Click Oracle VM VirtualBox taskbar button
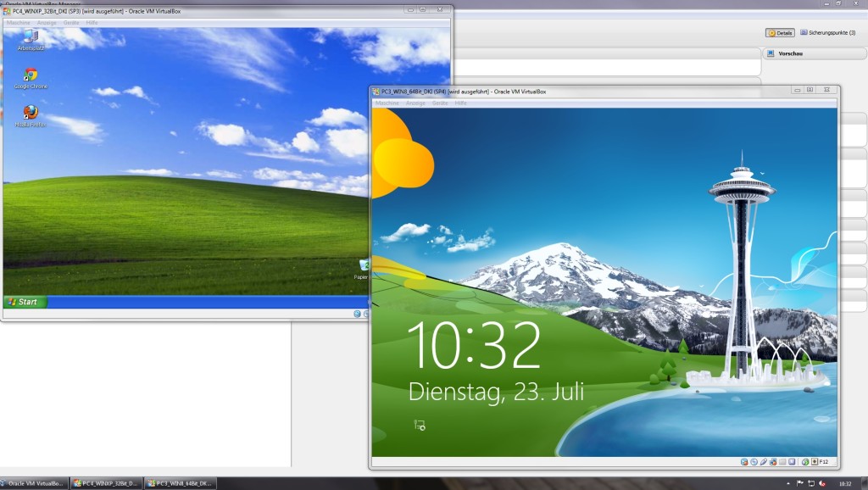The image size is (868, 490). (34, 483)
